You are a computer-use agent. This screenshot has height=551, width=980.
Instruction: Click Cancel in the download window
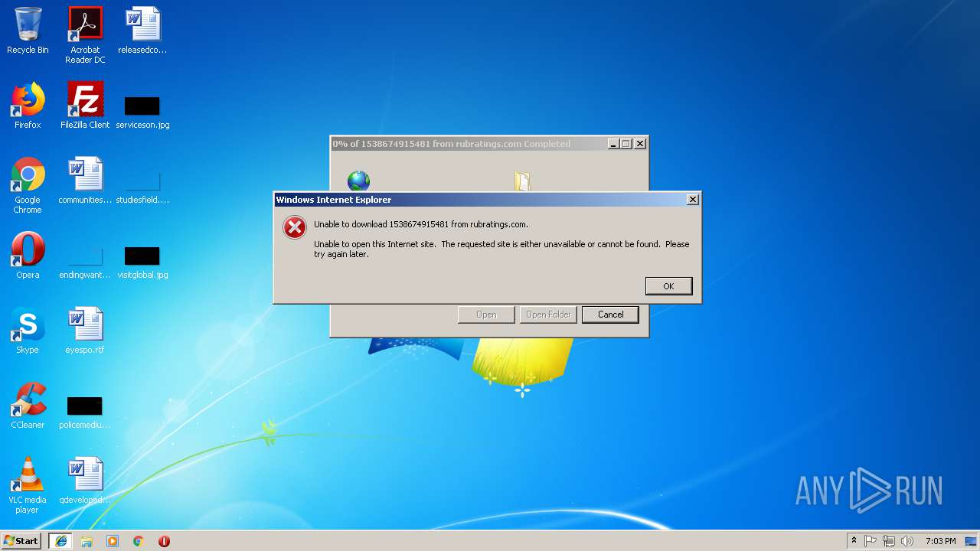pyautogui.click(x=610, y=315)
